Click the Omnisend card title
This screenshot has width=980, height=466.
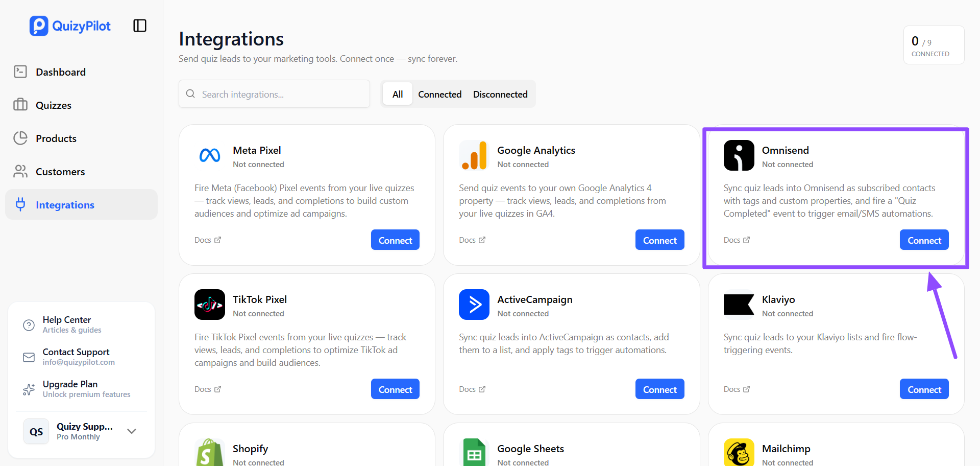coord(786,150)
